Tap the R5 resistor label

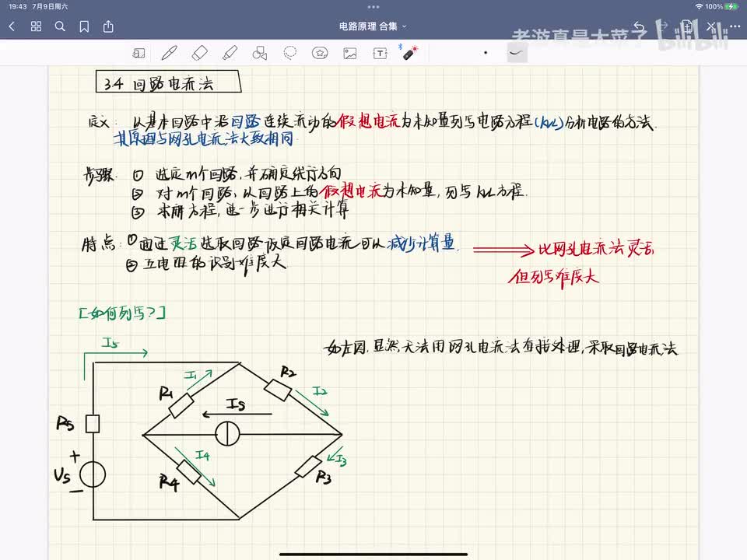(65, 423)
